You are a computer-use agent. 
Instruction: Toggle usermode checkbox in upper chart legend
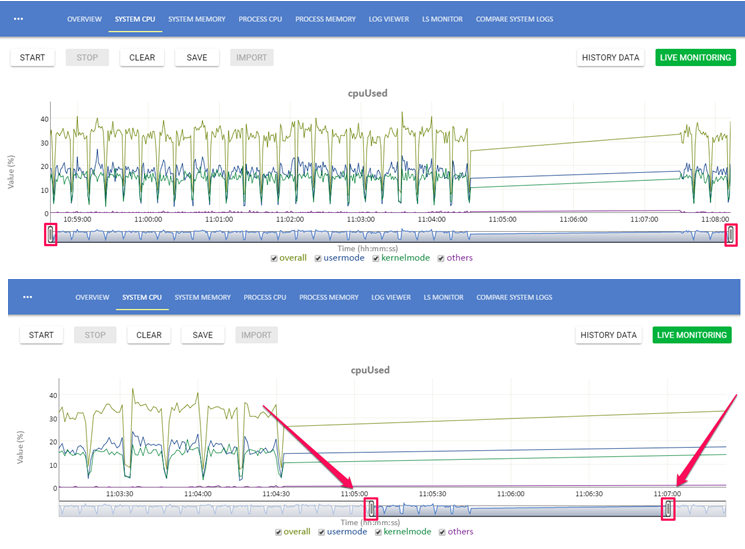[318, 259]
